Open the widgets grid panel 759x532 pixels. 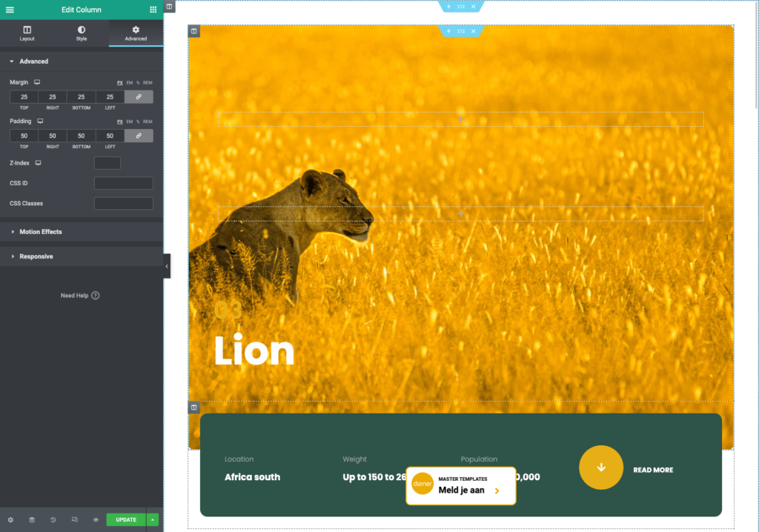coord(153,10)
